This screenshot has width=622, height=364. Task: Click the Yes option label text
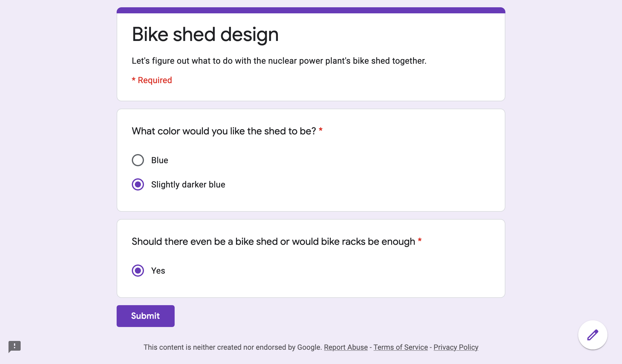(158, 271)
